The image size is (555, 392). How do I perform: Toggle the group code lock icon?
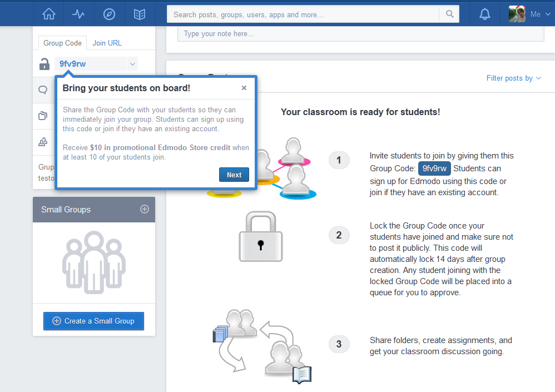[44, 64]
